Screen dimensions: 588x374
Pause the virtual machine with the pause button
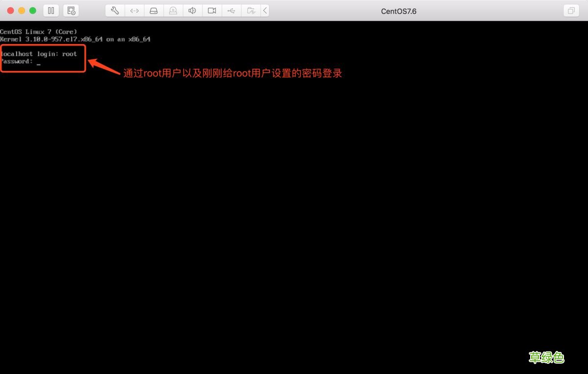[51, 10]
